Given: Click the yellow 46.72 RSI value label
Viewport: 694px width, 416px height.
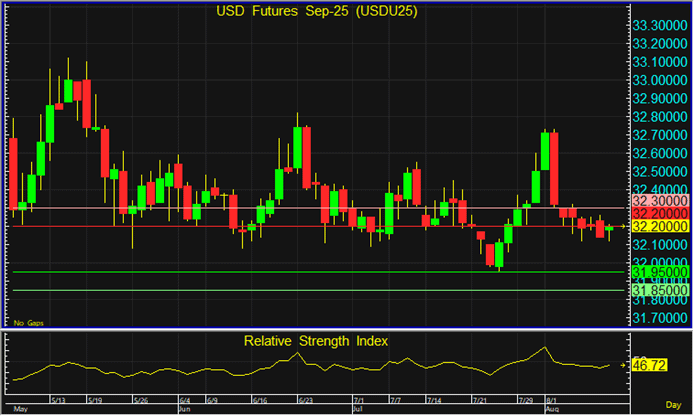Looking at the screenshot, I should pos(650,366).
